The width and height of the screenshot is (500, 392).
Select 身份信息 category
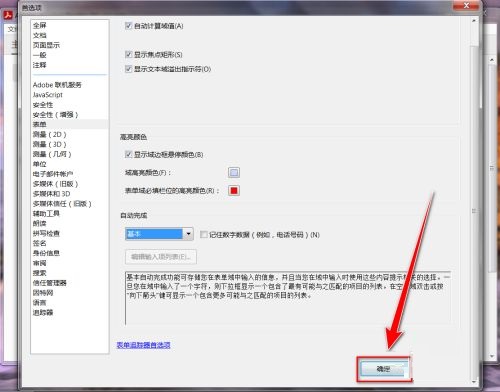46,253
